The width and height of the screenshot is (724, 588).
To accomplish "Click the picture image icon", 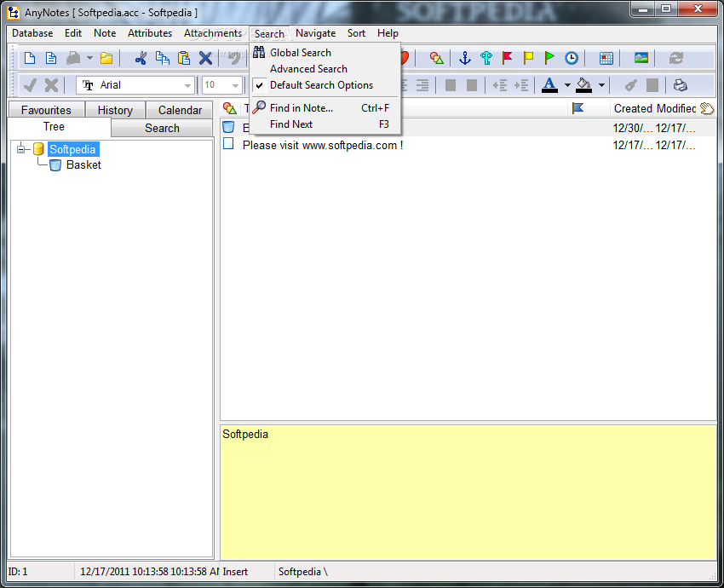I will click(x=641, y=58).
